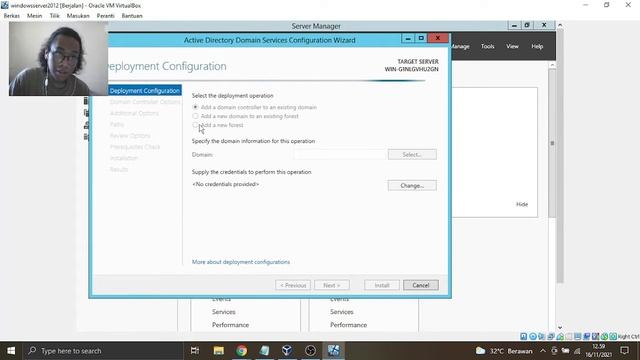Click scroll-up arrow of VirtualBox guest window

[x=560, y=25]
